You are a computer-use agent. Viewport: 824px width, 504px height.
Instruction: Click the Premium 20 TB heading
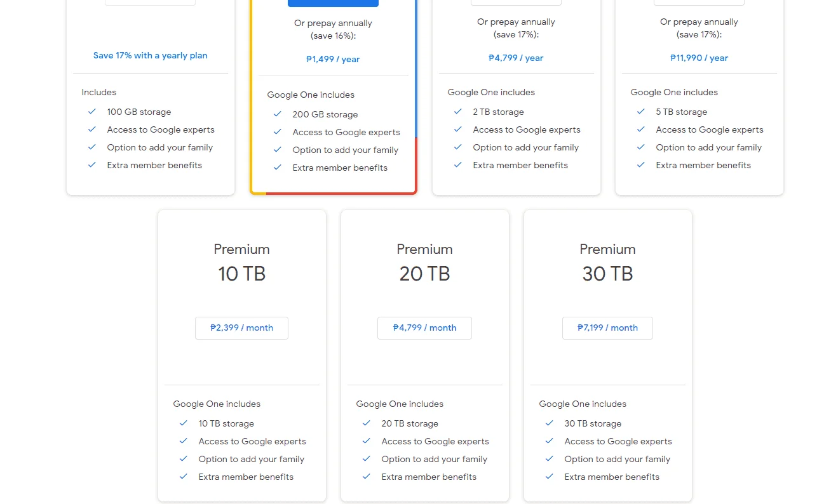click(x=424, y=262)
